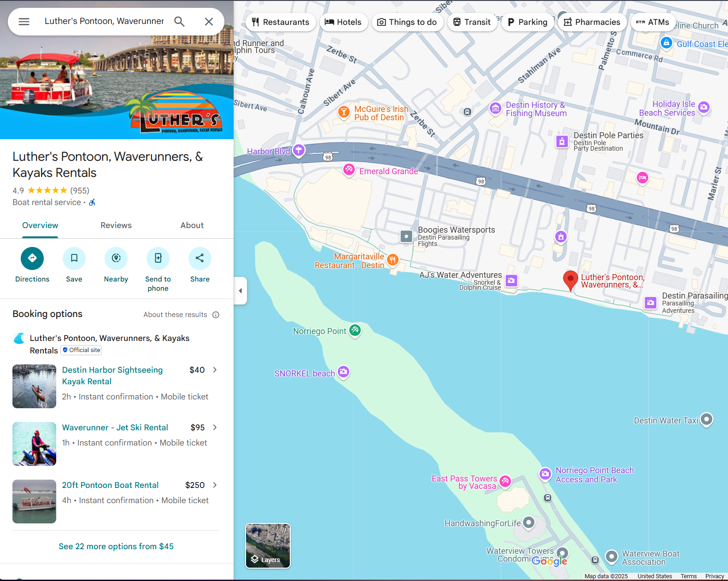728x581 pixels.
Task: Select Waterview Boat Association marker
Action: point(611,557)
